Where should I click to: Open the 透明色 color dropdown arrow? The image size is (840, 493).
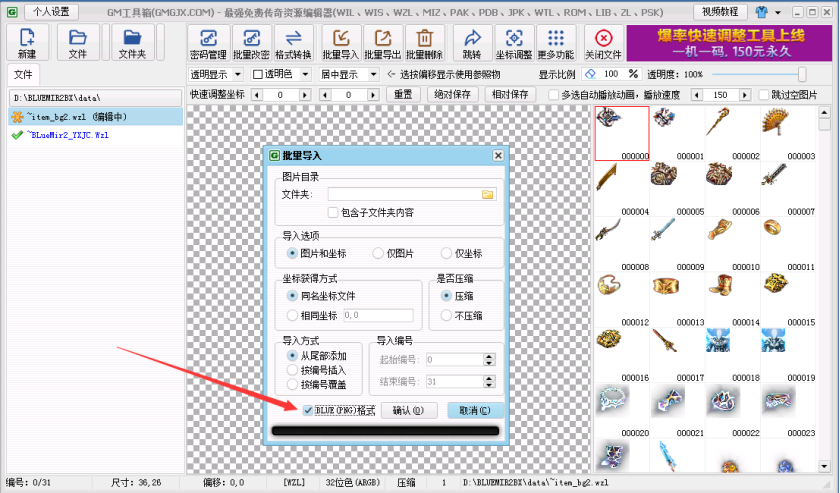point(305,74)
